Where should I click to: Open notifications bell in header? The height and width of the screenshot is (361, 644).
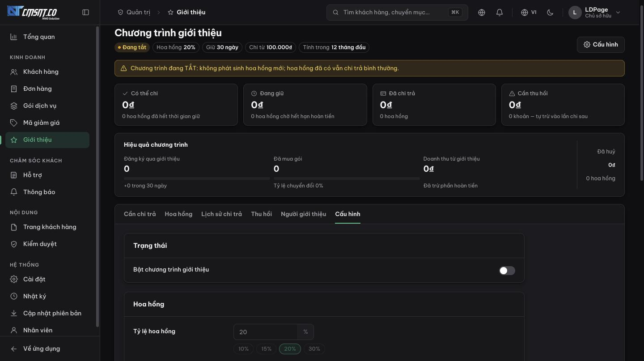tap(500, 13)
